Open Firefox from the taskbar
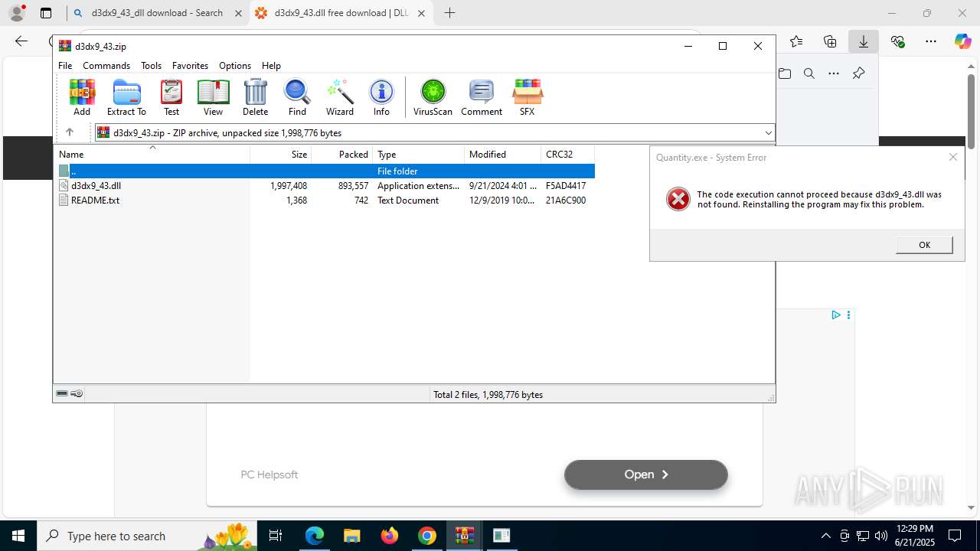Image resolution: width=980 pixels, height=551 pixels. (390, 536)
